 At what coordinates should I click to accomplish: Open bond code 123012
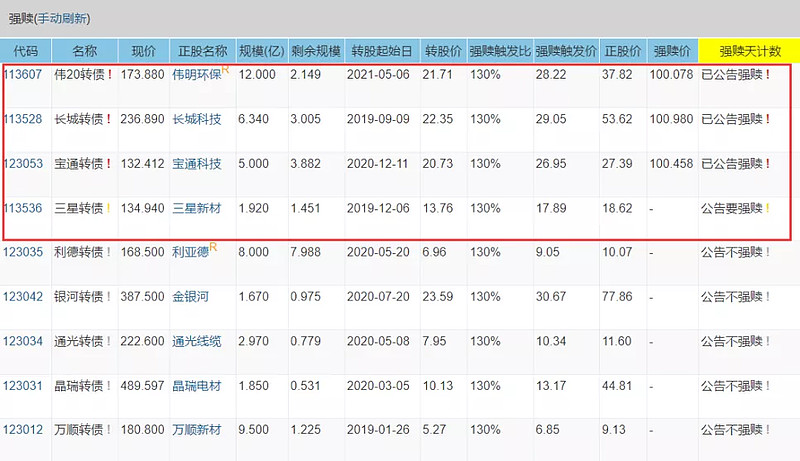click(22, 429)
